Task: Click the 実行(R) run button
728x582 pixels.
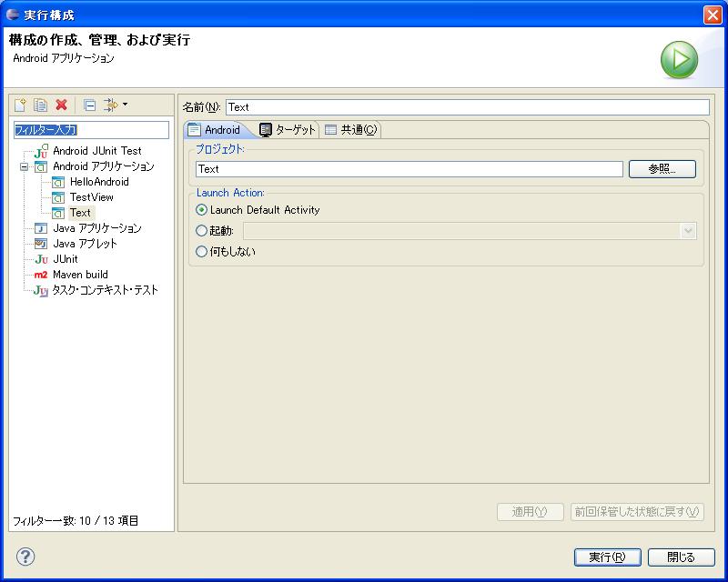Action: [x=607, y=557]
